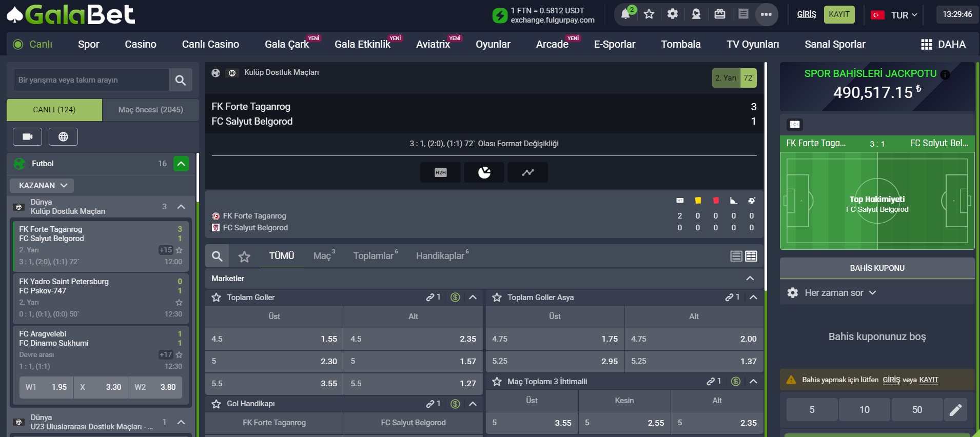Click the KAYIT register button

(x=839, y=14)
